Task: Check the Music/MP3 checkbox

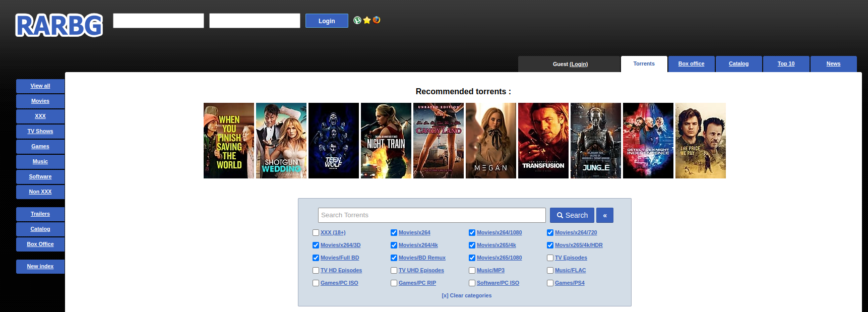Action: click(x=472, y=271)
